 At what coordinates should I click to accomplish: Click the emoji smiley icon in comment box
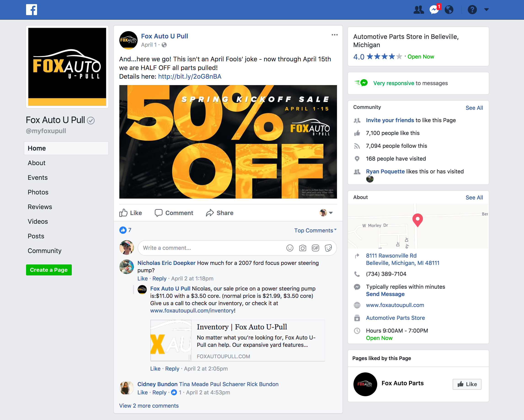[290, 248]
